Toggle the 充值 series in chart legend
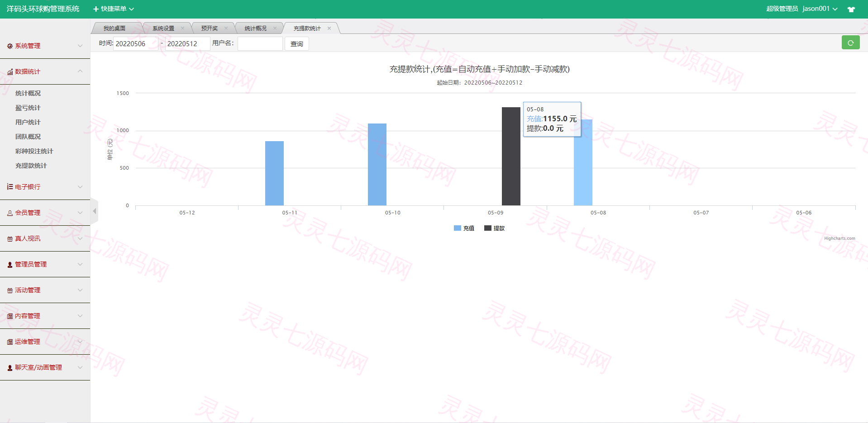The image size is (868, 423). click(x=464, y=228)
